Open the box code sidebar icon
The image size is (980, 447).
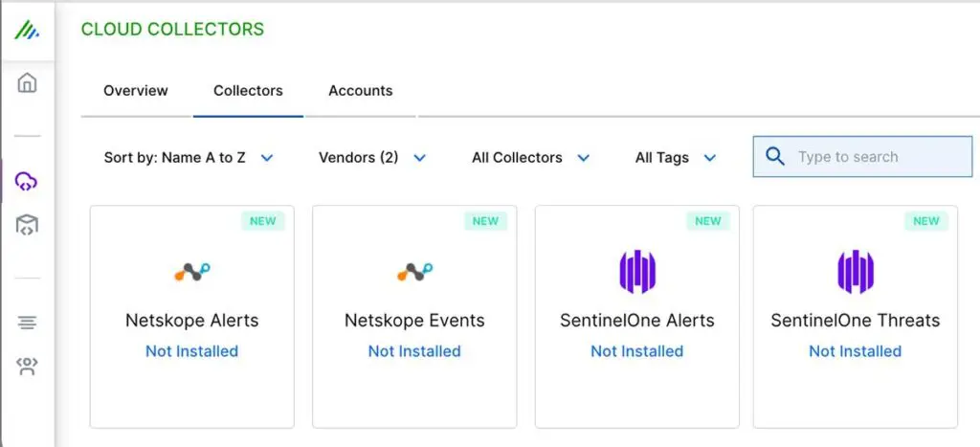point(27,224)
